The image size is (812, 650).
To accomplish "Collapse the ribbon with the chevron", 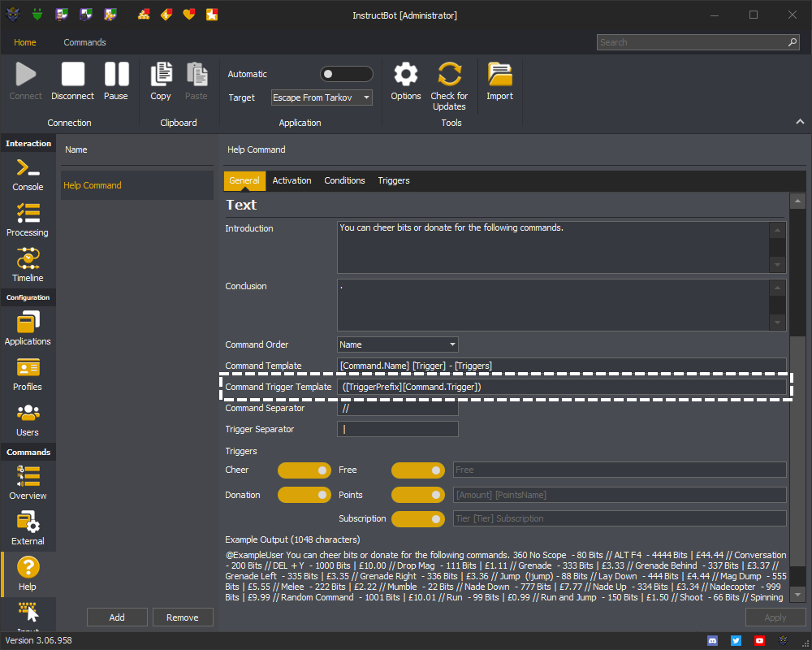I will pos(800,122).
